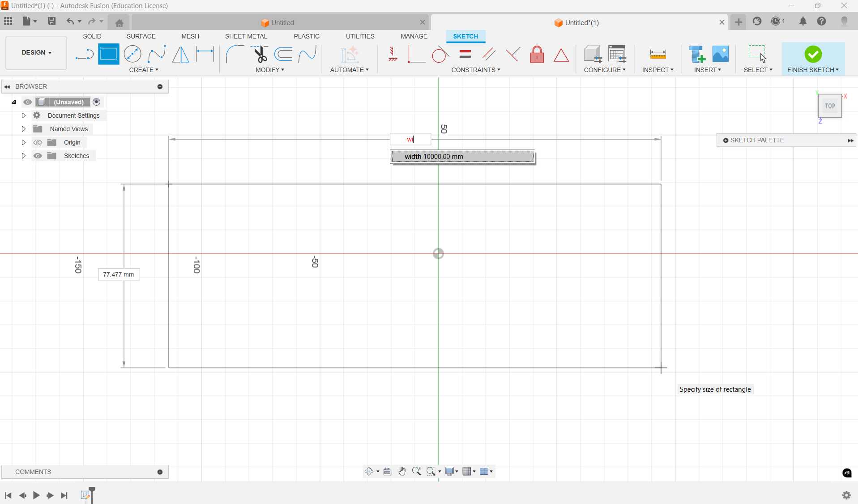Undo the last action
Image resolution: width=858 pixels, height=504 pixels.
[70, 21]
